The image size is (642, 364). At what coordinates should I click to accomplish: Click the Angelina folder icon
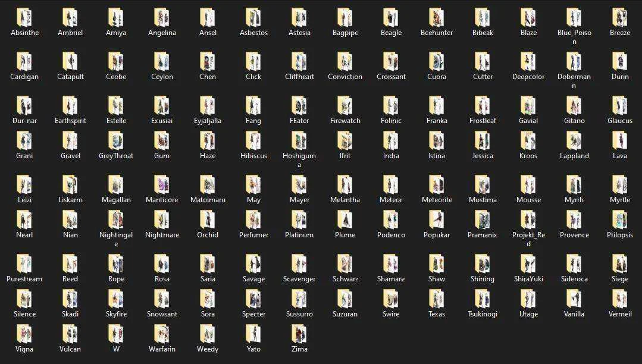[162, 18]
